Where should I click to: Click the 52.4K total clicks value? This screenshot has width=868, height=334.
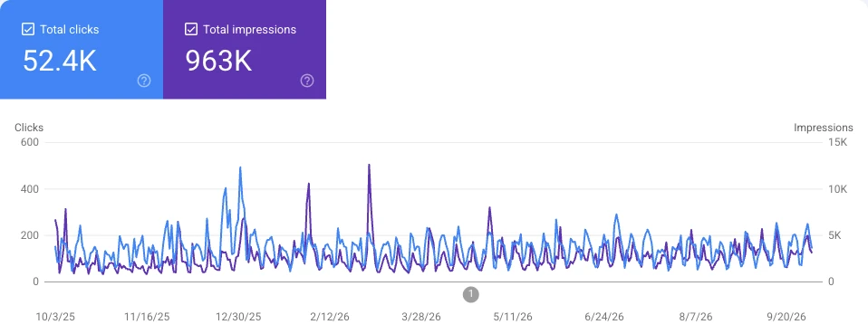click(x=60, y=61)
